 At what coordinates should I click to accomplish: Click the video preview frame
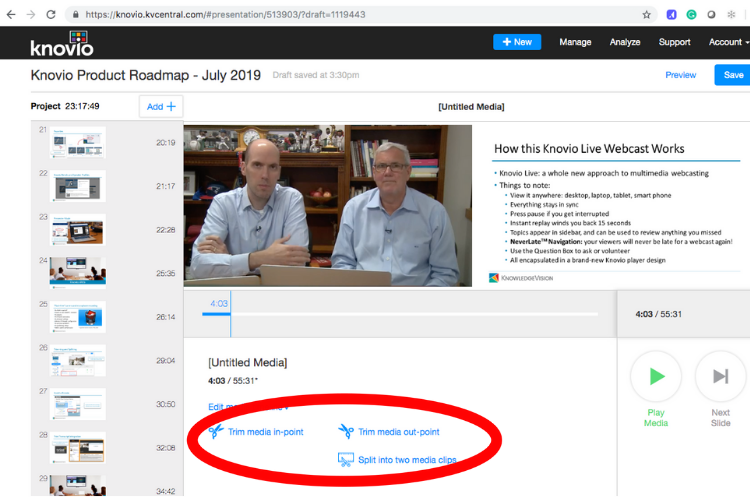[328, 206]
